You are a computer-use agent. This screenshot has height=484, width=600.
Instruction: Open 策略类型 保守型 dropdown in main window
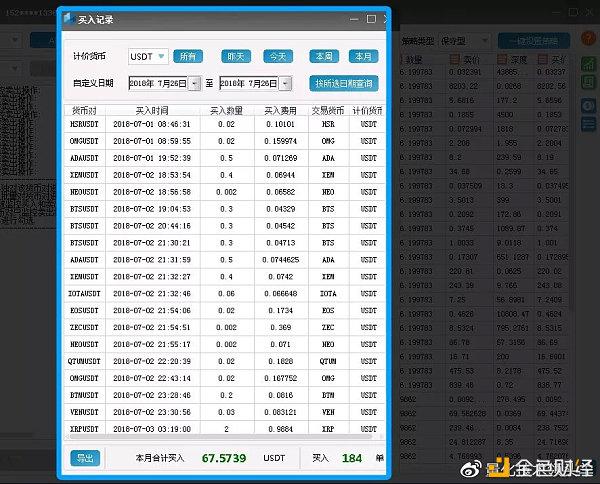coord(464,40)
